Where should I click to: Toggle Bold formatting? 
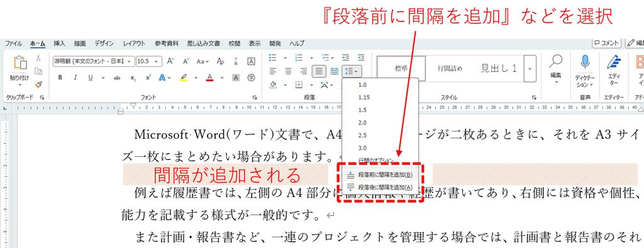point(60,77)
